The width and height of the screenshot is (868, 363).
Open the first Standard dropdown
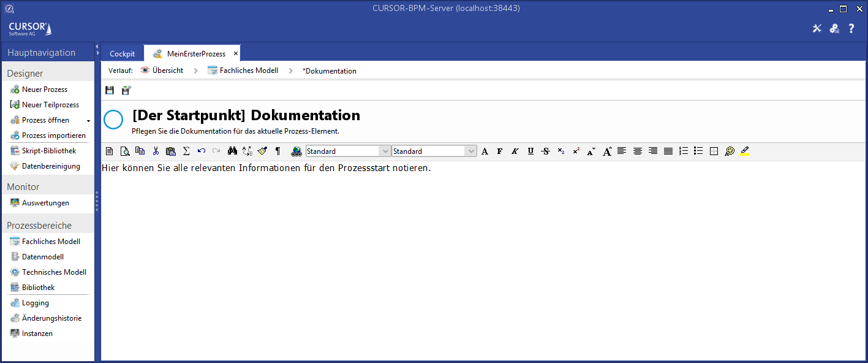[385, 151]
